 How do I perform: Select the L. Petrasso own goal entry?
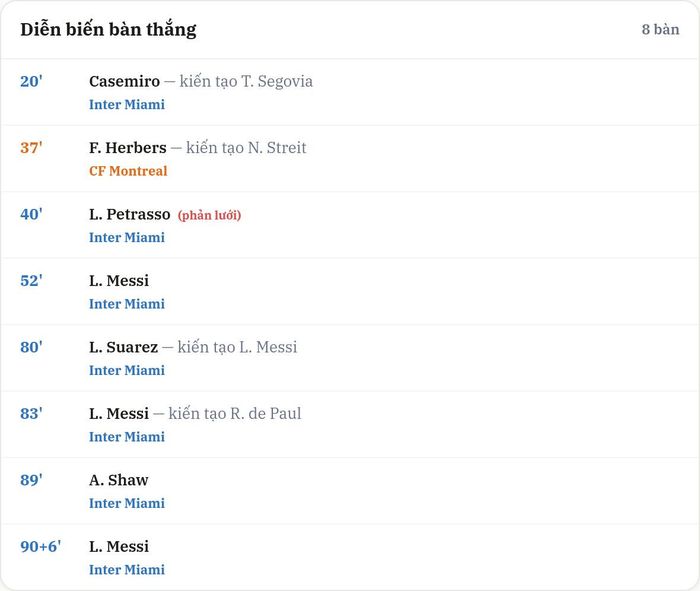click(350, 225)
